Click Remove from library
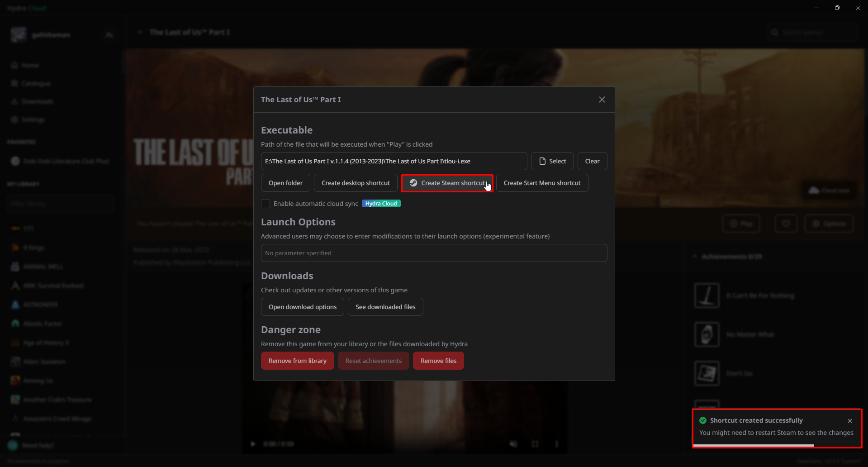 click(297, 361)
